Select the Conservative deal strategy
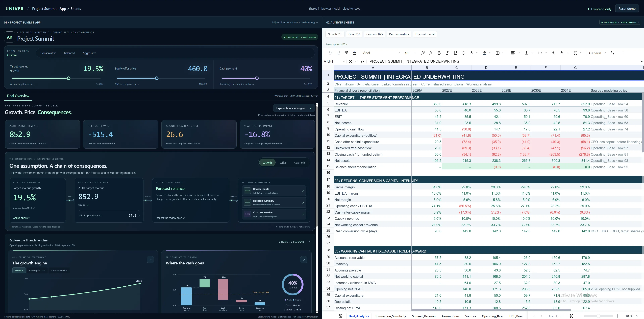This screenshot has width=644, height=319. point(48,53)
